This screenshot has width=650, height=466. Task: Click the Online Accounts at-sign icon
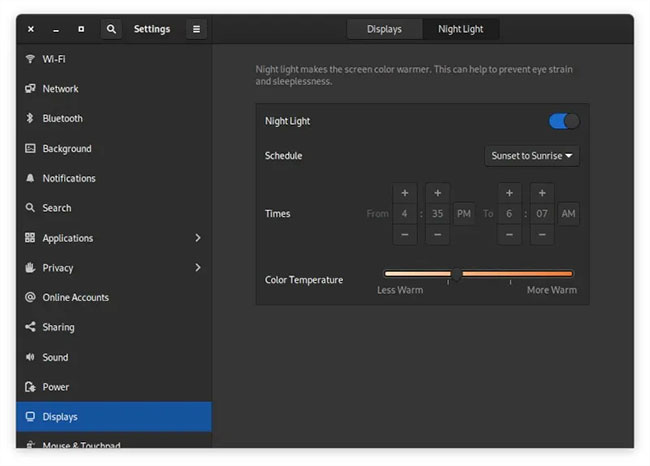click(x=30, y=297)
